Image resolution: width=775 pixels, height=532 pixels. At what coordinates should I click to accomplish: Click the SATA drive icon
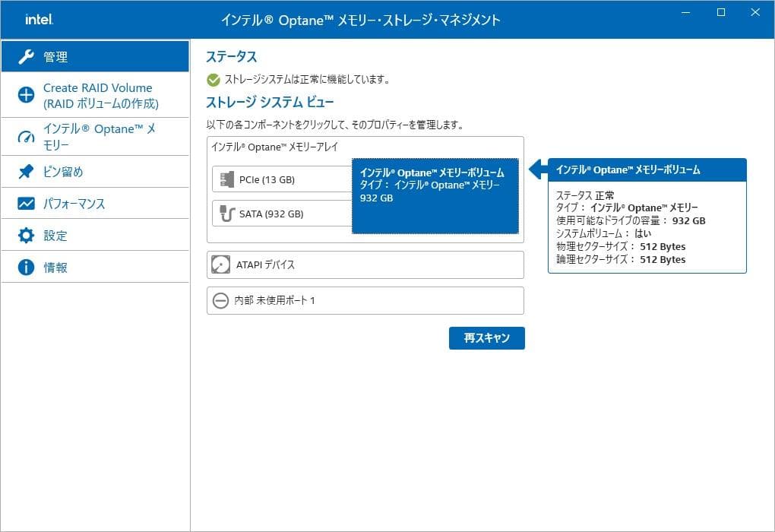[x=224, y=214]
